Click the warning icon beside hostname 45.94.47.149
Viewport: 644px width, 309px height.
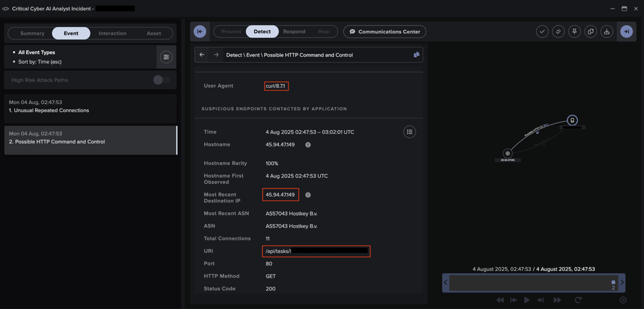pyautogui.click(x=308, y=145)
